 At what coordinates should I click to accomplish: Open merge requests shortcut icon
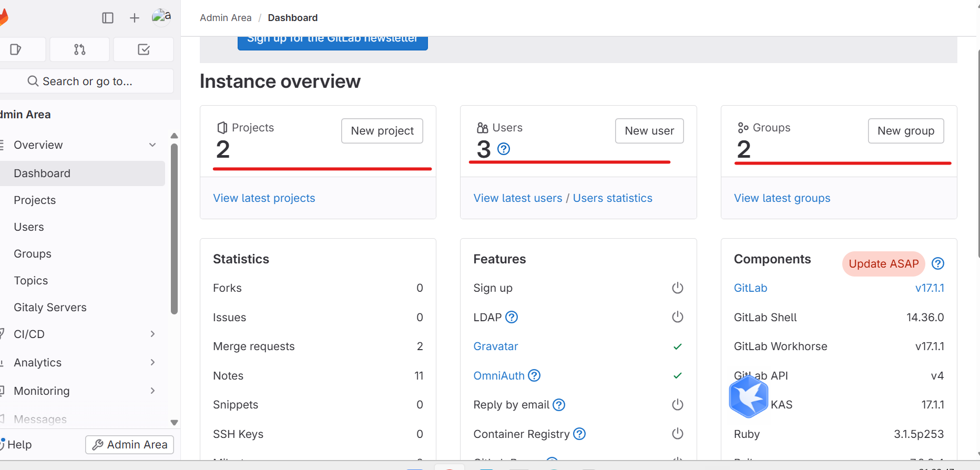80,49
